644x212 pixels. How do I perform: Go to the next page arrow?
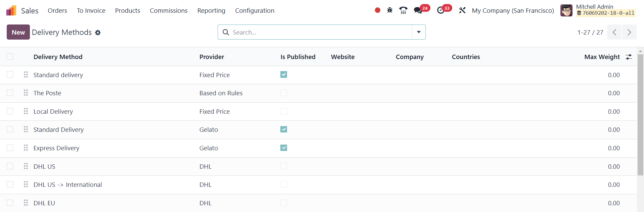(629, 32)
